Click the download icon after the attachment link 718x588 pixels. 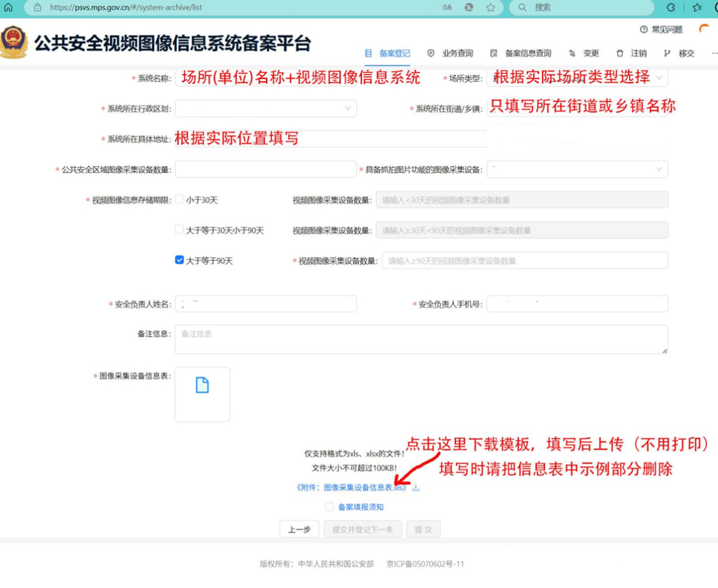click(416, 487)
